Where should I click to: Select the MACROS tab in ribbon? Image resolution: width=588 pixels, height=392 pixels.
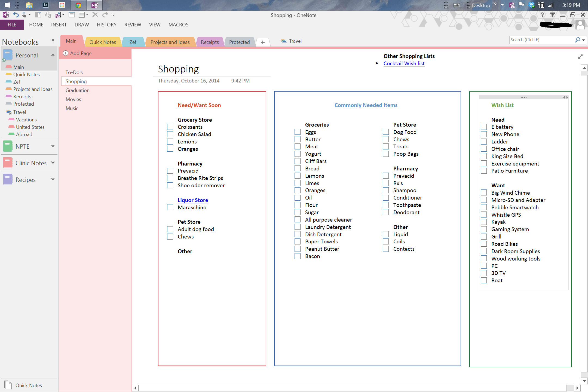pos(178,24)
